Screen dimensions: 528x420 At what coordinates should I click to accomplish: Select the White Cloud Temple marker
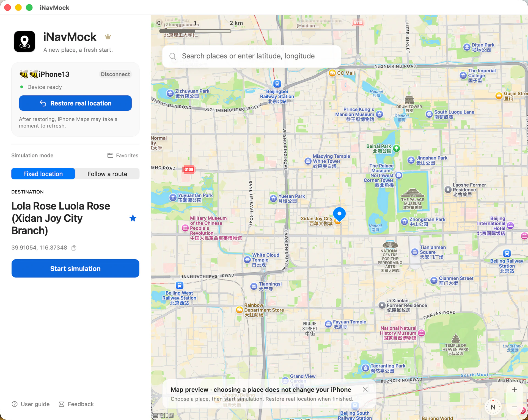tap(247, 259)
